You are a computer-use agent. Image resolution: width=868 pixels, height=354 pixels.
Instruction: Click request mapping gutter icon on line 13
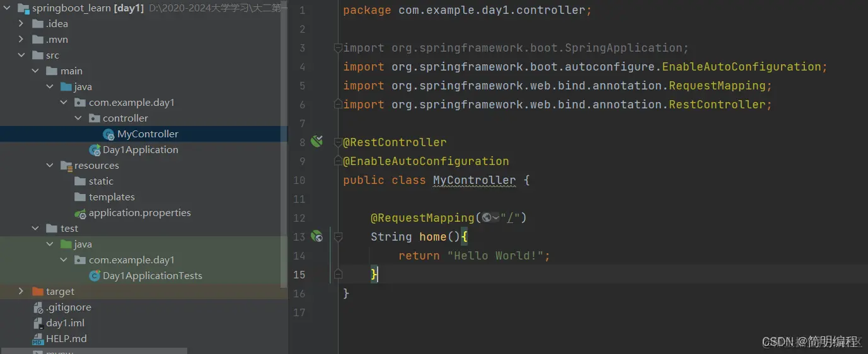pyautogui.click(x=317, y=236)
